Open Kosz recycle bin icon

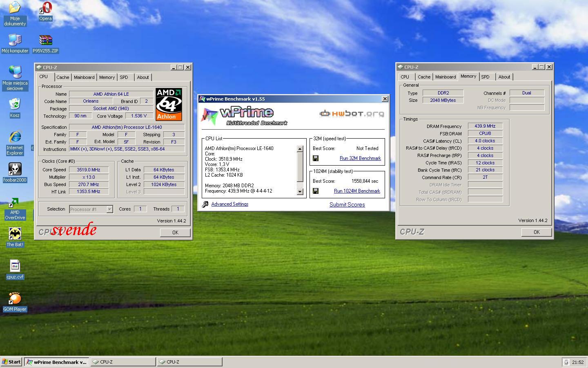click(x=15, y=108)
